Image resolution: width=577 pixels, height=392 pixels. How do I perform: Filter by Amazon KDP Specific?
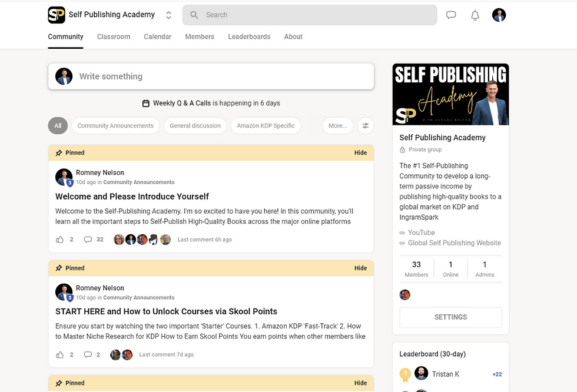tap(266, 126)
